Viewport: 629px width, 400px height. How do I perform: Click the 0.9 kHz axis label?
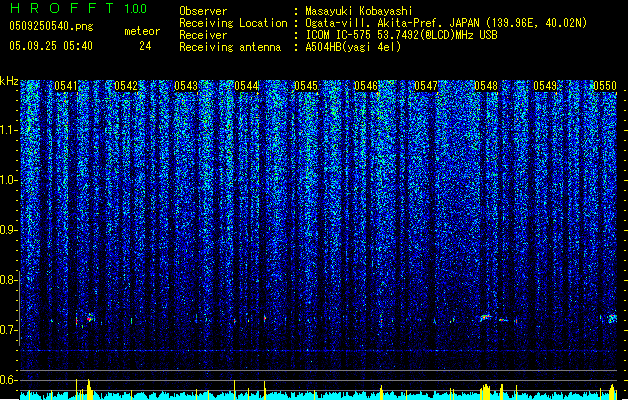(10, 230)
